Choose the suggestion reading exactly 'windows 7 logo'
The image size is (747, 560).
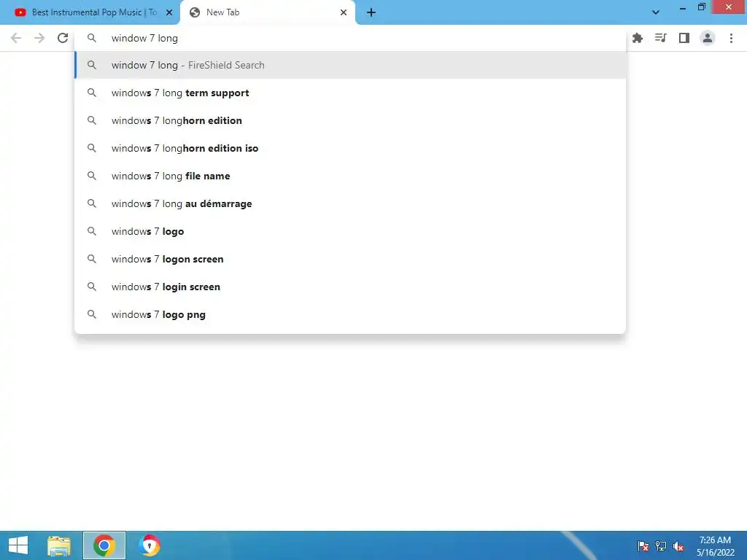tap(350, 231)
